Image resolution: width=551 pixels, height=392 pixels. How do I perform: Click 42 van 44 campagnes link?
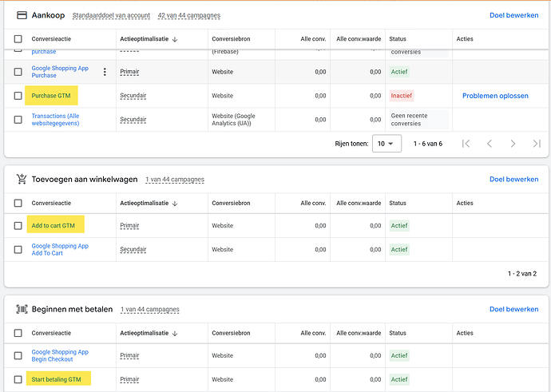tap(189, 15)
